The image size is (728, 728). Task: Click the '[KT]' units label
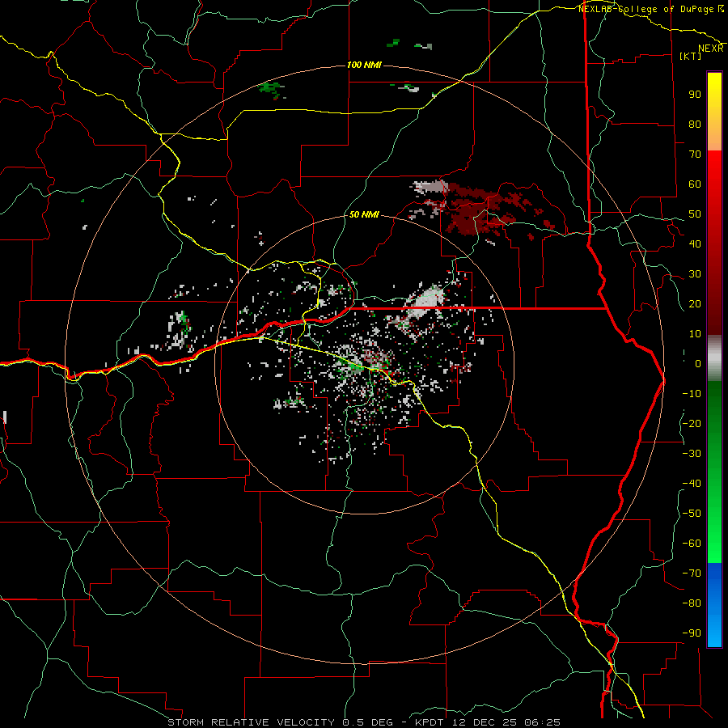pos(691,56)
